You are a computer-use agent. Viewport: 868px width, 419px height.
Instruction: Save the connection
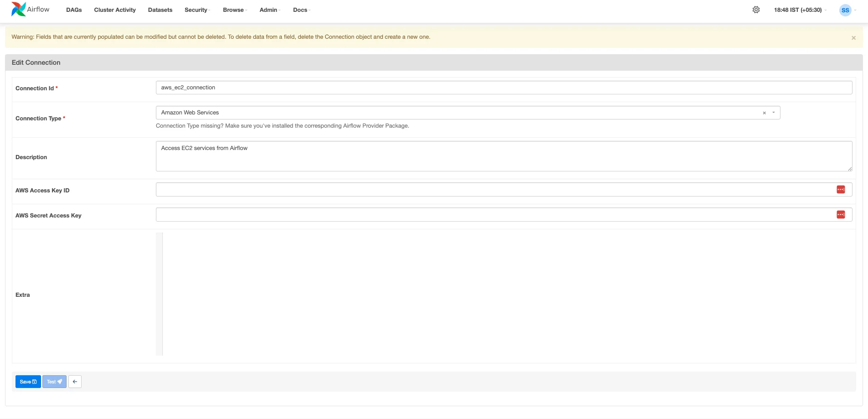(28, 382)
